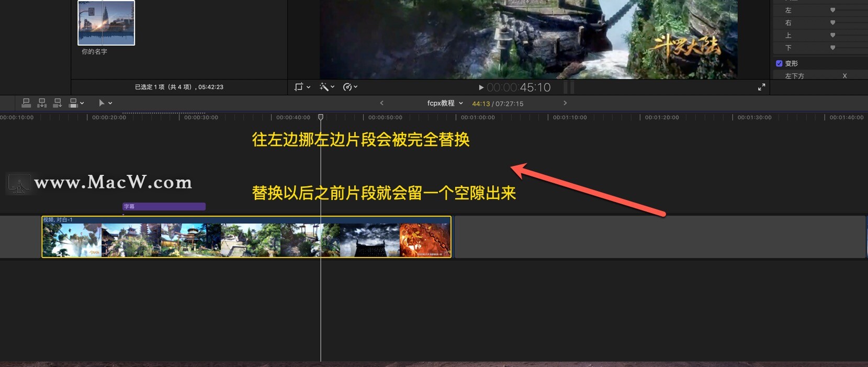This screenshot has width=868, height=367.
Task: Click the 下 slider handle in inspector
Action: coord(832,48)
